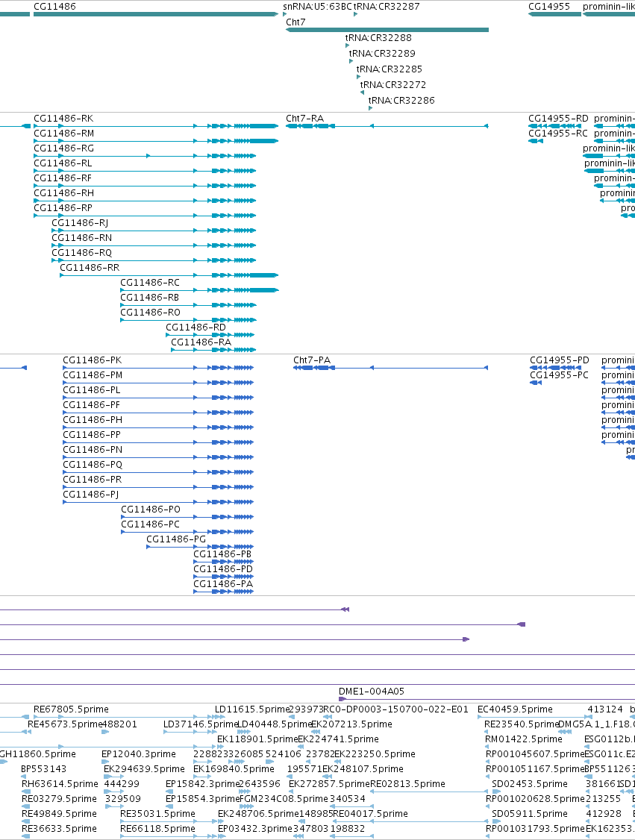Click transcript CG11486-RD label
This screenshot has height=840, width=635.
195,328
